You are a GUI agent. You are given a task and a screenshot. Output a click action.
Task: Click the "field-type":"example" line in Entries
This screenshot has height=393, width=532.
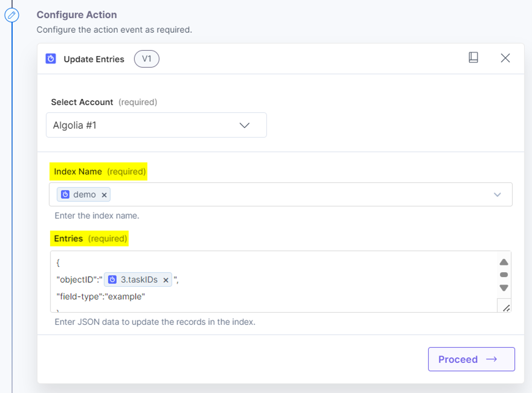tap(101, 296)
